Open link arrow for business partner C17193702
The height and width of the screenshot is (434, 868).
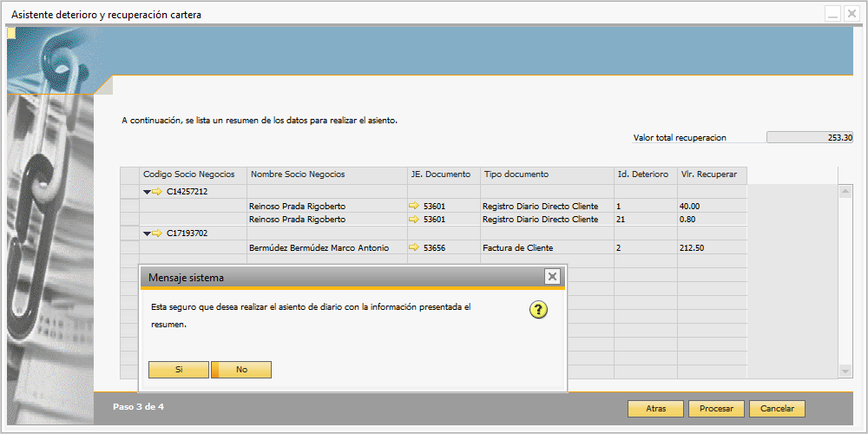pyautogui.click(x=158, y=233)
